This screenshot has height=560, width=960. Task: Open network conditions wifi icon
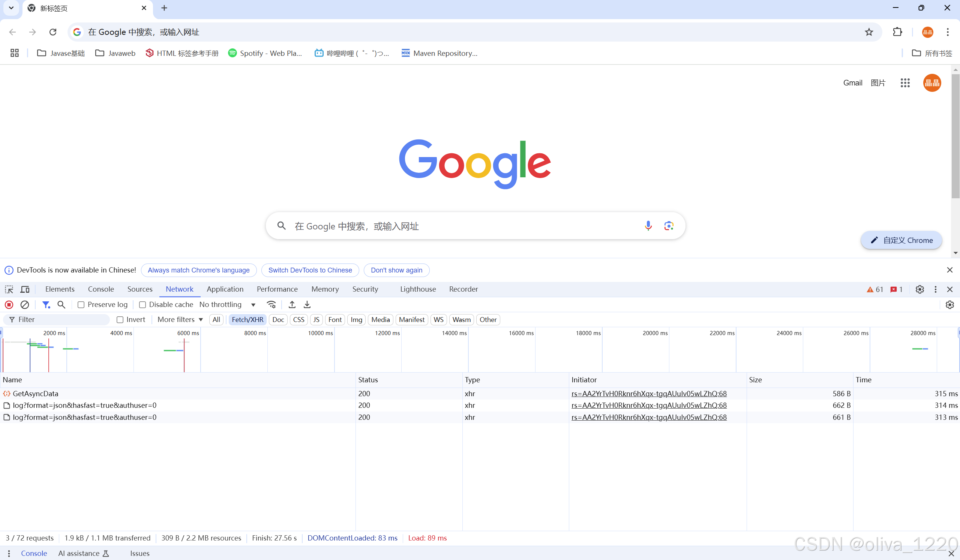(271, 305)
